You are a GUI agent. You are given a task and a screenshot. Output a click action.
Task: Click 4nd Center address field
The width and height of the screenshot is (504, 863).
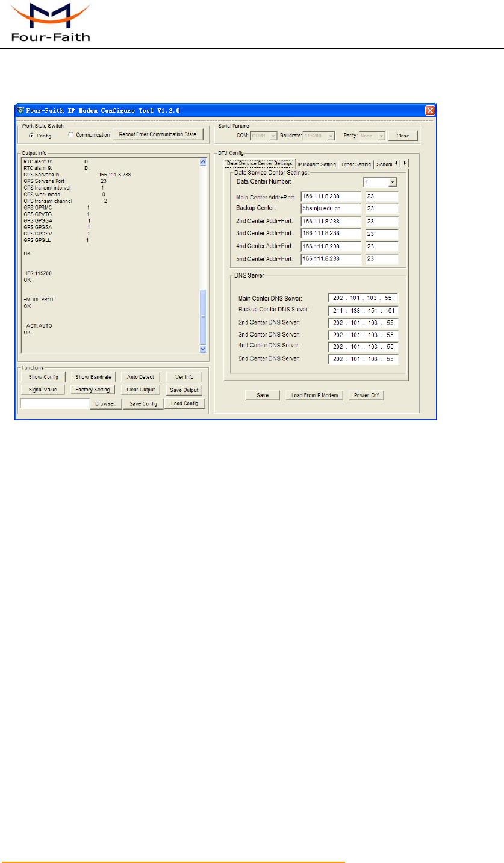tap(331, 246)
